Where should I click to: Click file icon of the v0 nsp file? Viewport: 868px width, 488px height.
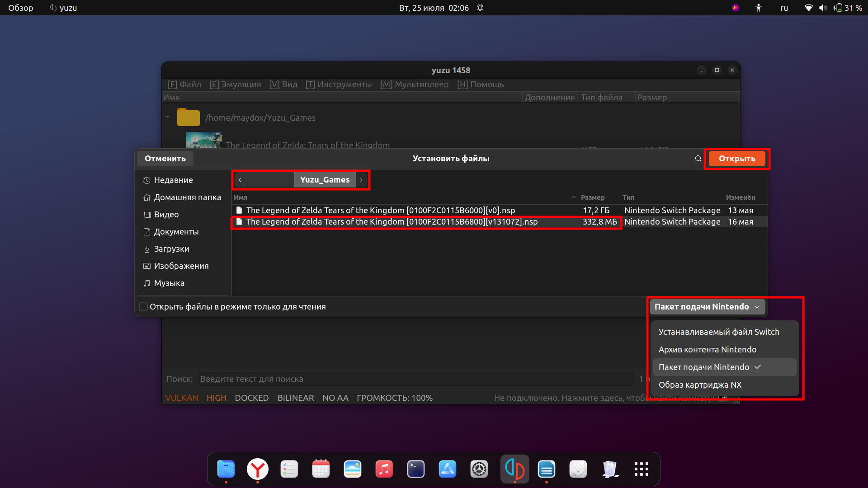239,210
